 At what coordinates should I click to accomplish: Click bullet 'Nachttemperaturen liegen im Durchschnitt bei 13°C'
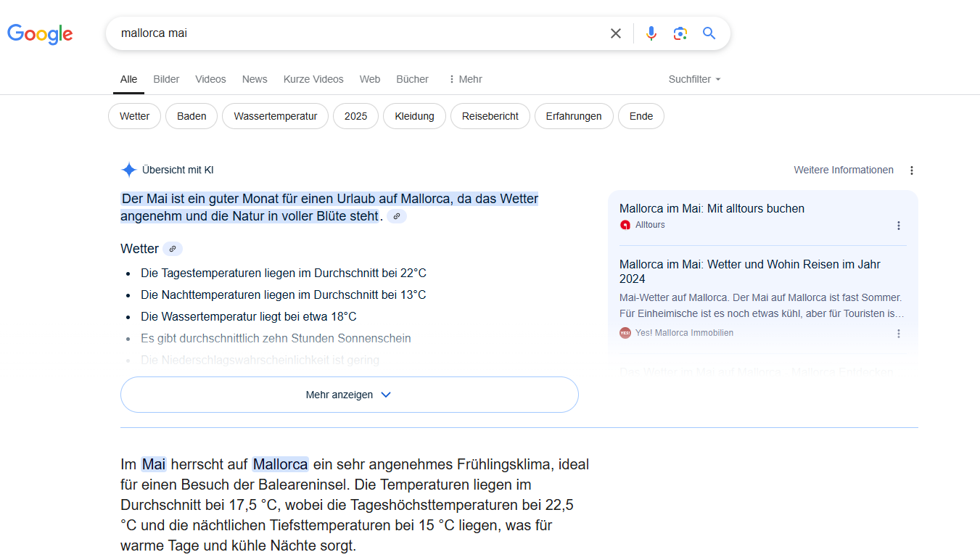284,295
